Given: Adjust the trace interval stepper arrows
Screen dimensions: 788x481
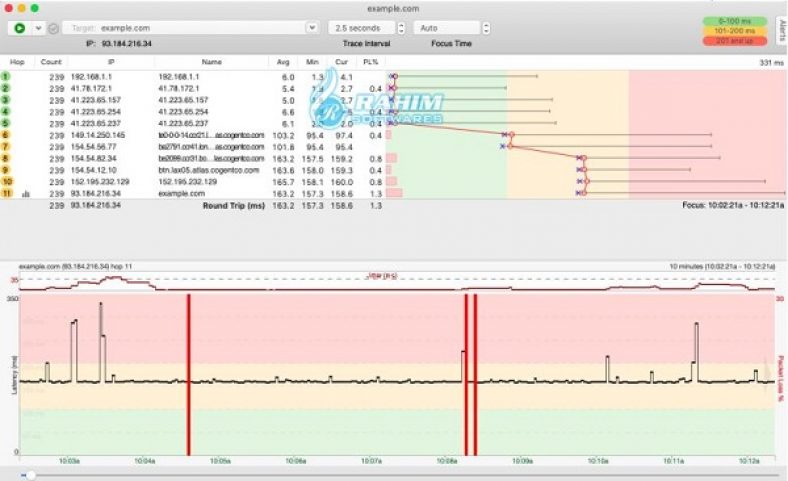Looking at the screenshot, I should [x=401, y=28].
